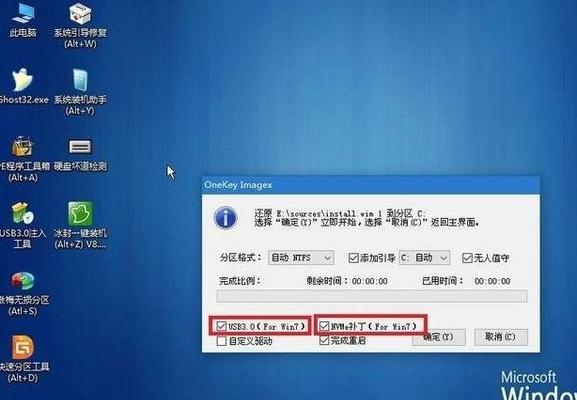Click the 取消(C) button
The width and height of the screenshot is (577, 400).
501,337
